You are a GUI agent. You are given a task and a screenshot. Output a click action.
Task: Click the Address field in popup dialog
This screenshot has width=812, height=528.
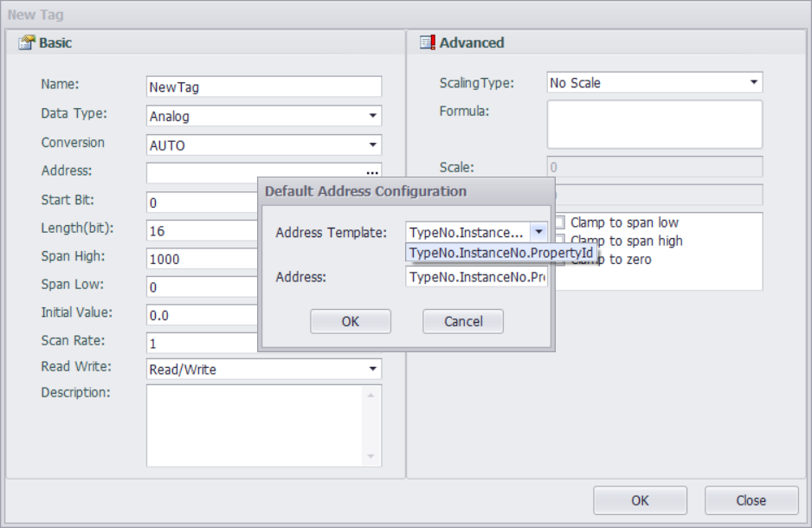pos(476,277)
